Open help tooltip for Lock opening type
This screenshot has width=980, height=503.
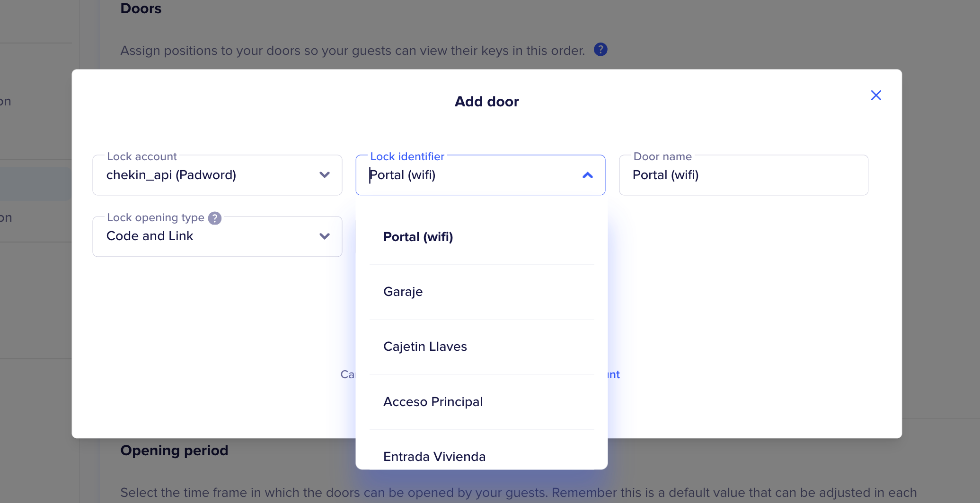pos(215,218)
